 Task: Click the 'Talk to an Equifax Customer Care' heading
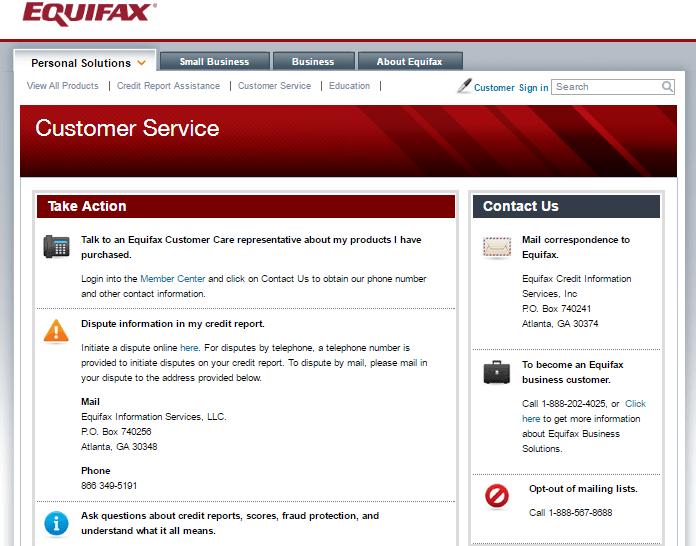[x=251, y=247]
